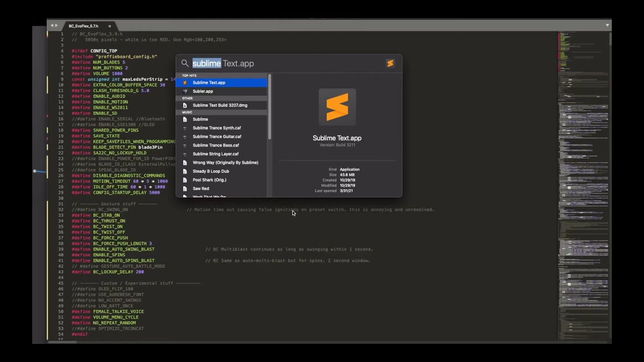Screen dimensions: 644x362
Task: Click 'ENABLE_SPINS' on line 40
Action: click(109, 255)
